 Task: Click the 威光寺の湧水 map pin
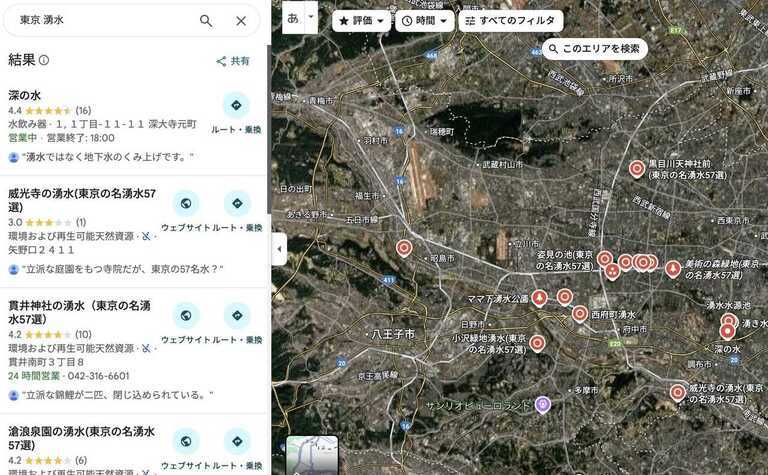coord(678,392)
